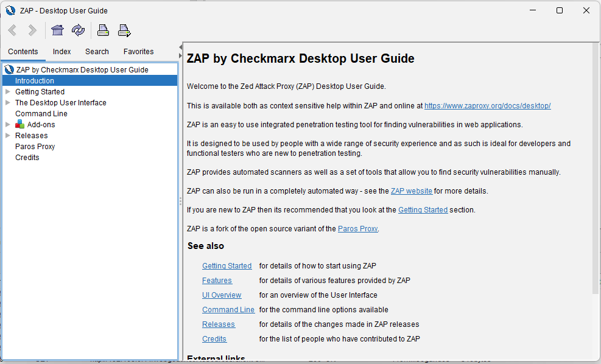Click the Add-ons colored cubes icon

coord(20,125)
